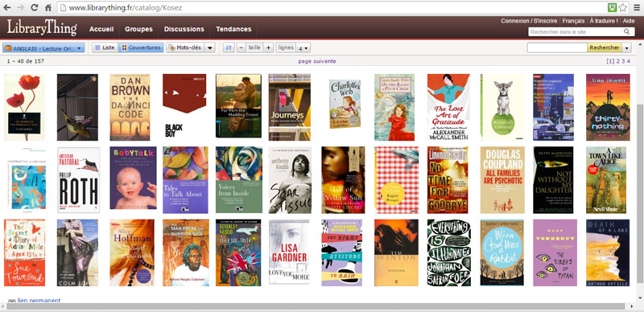
Task: Open Everything Is Illuminated cover
Action: point(449,252)
